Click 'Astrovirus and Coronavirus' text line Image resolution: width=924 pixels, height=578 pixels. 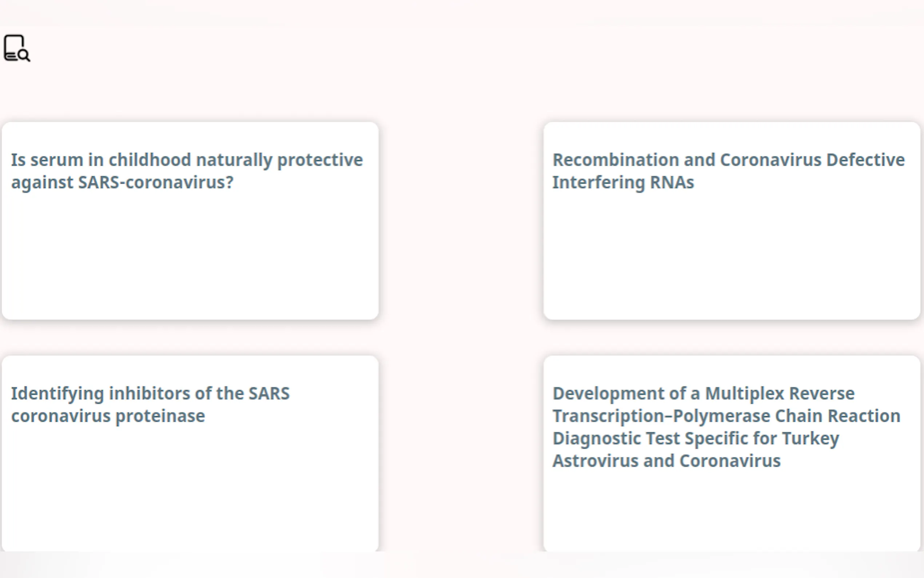(x=666, y=461)
